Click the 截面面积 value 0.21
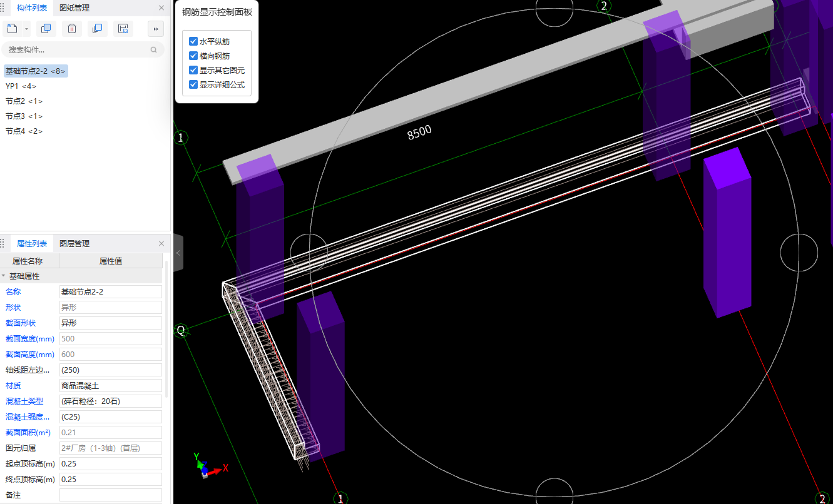This screenshot has height=504, width=833. pyautogui.click(x=111, y=432)
